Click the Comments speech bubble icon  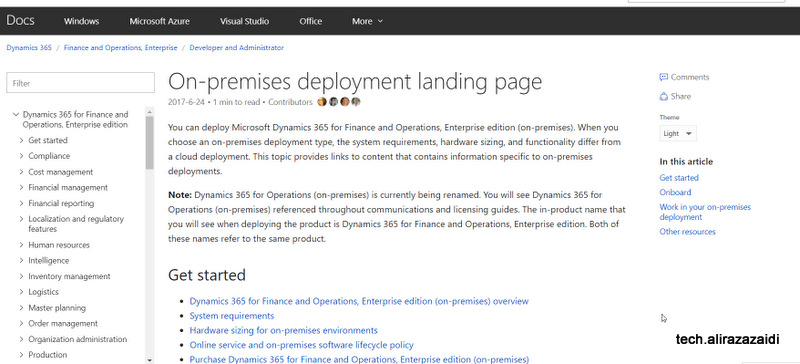[664, 77]
